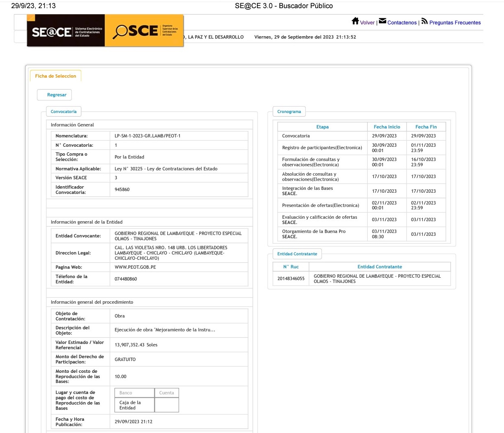Click identifier value 945860
Image resolution: width=504 pixels, height=433 pixels.
click(122, 189)
